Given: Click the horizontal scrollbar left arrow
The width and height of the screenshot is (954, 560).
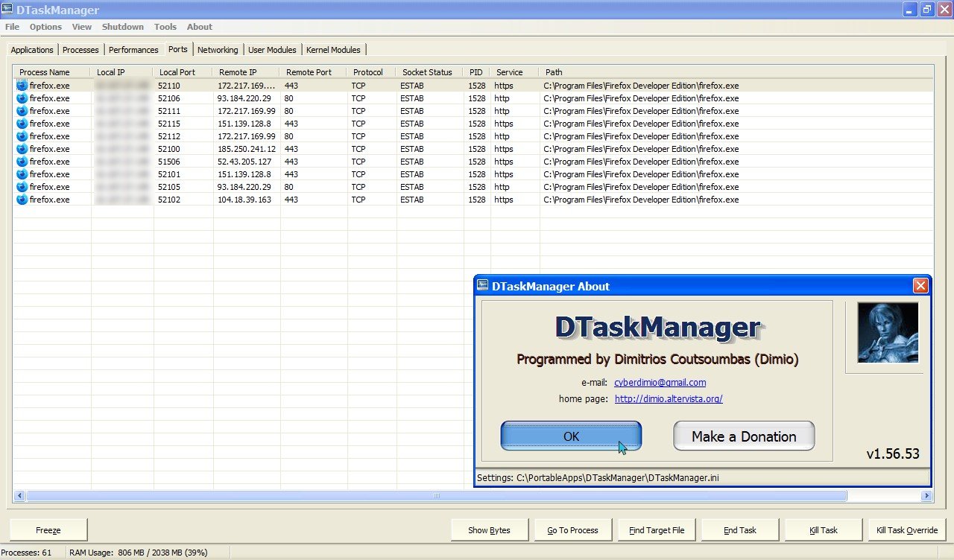Looking at the screenshot, I should 19,496.
